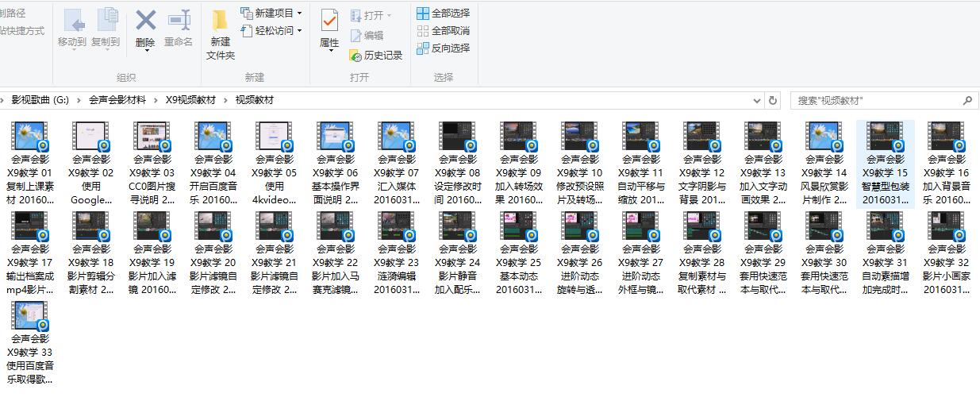Expand chevron after 影视歌曲 (G:) breadcrumb
The height and width of the screenshot is (409, 980).
(79, 101)
